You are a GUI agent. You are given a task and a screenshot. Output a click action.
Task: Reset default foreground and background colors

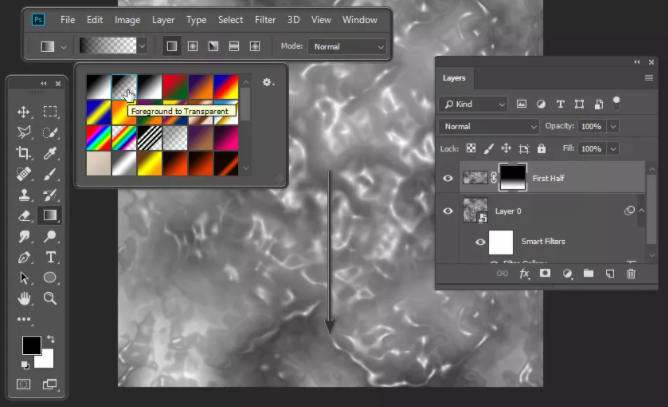coord(25,365)
